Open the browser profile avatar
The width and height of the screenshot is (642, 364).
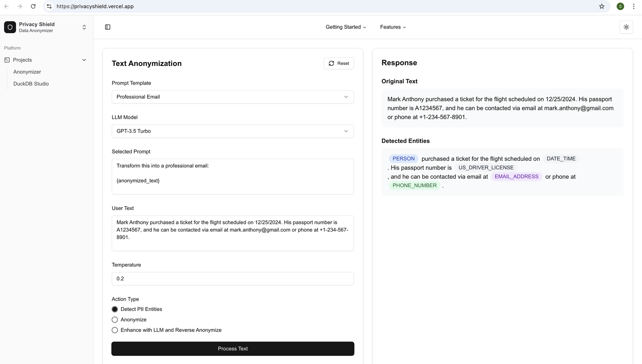620,6
